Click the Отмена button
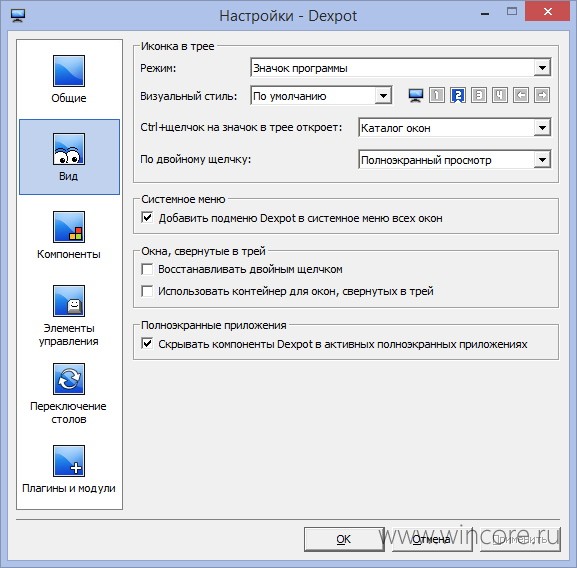Screen dimensions: 577x568 click(x=432, y=539)
